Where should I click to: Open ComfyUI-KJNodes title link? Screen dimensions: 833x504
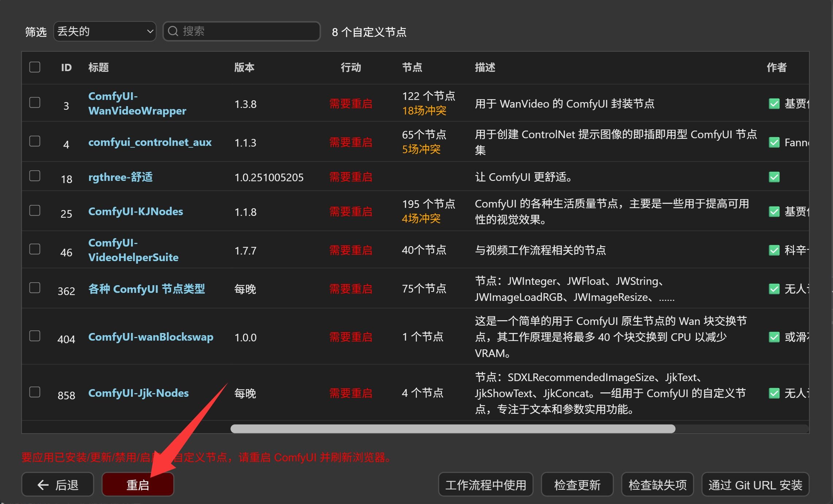click(x=136, y=212)
